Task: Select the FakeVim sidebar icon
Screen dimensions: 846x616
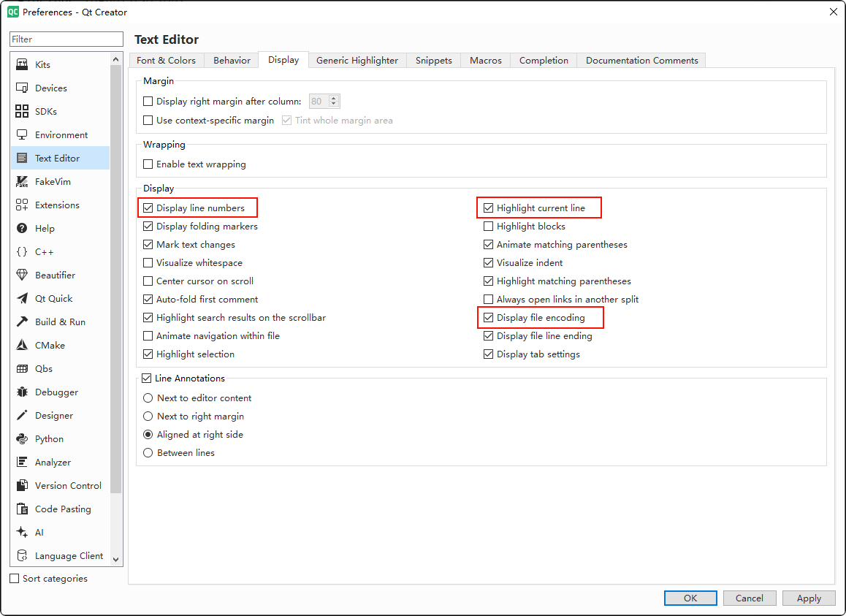Action: pyautogui.click(x=22, y=182)
